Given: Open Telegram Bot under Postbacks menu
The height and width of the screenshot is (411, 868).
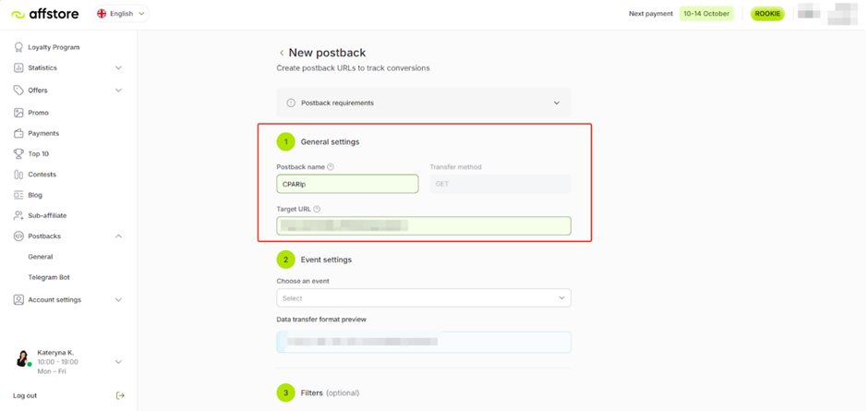Looking at the screenshot, I should coord(49,277).
